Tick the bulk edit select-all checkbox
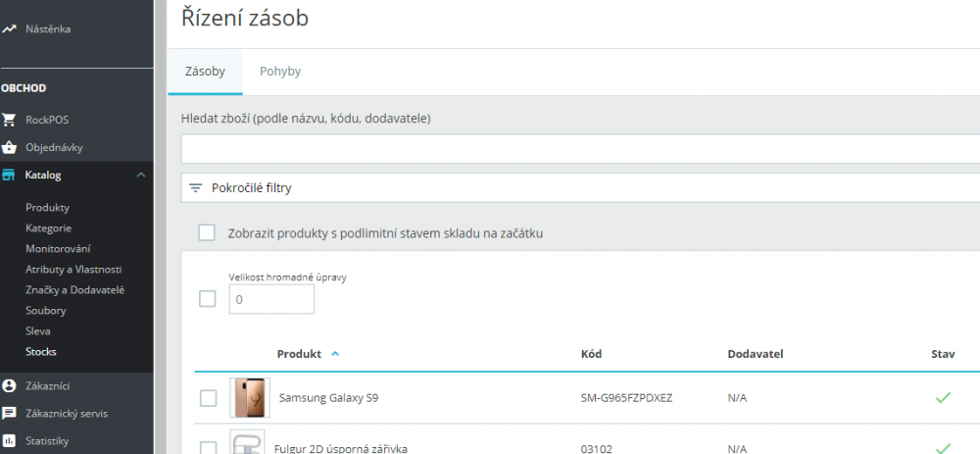980x454 pixels. (x=207, y=298)
